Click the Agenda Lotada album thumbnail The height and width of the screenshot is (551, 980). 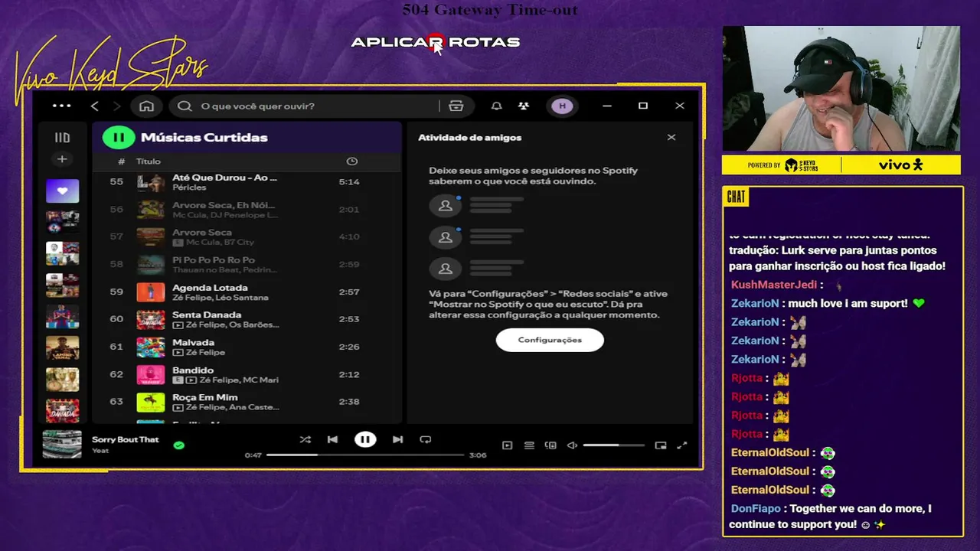[151, 292]
